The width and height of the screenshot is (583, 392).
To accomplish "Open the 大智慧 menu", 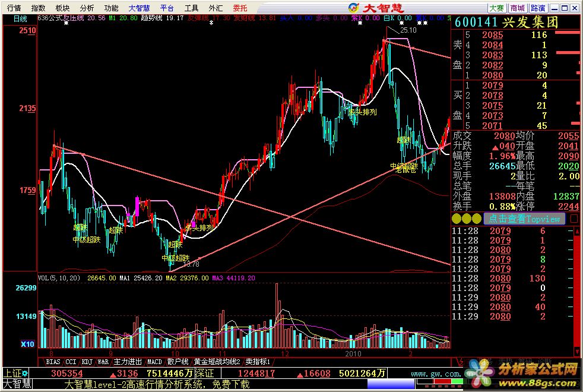I will [139, 8].
